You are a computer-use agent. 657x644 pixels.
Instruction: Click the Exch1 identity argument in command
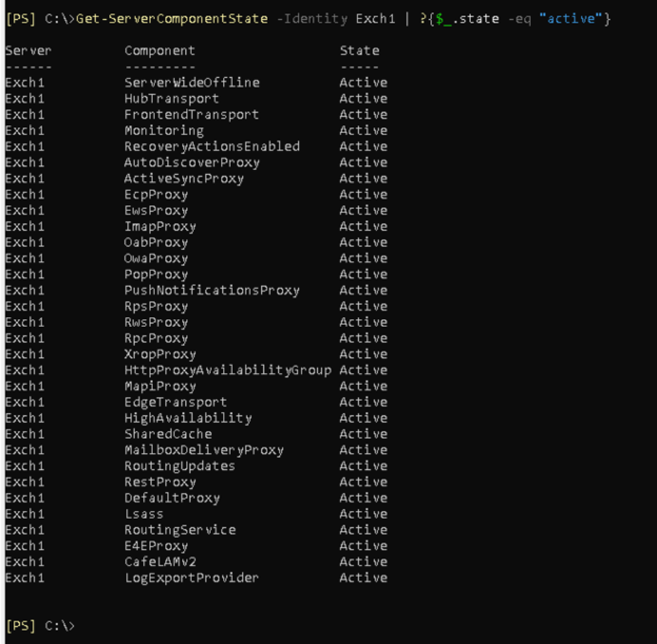[375, 19]
